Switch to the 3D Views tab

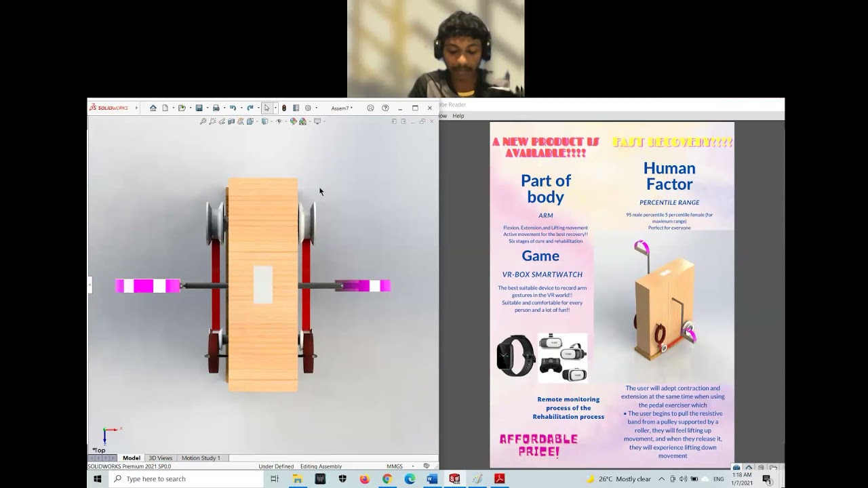161,458
